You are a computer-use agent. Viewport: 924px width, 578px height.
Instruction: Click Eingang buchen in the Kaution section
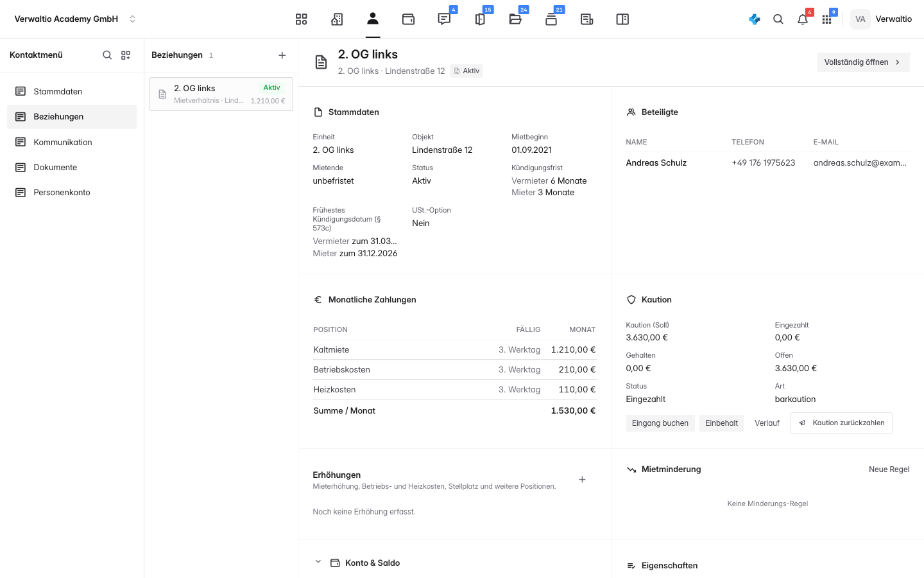tap(660, 423)
